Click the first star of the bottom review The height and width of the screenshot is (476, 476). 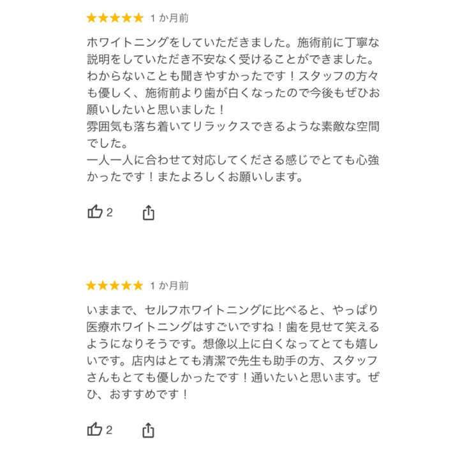pos(91,285)
